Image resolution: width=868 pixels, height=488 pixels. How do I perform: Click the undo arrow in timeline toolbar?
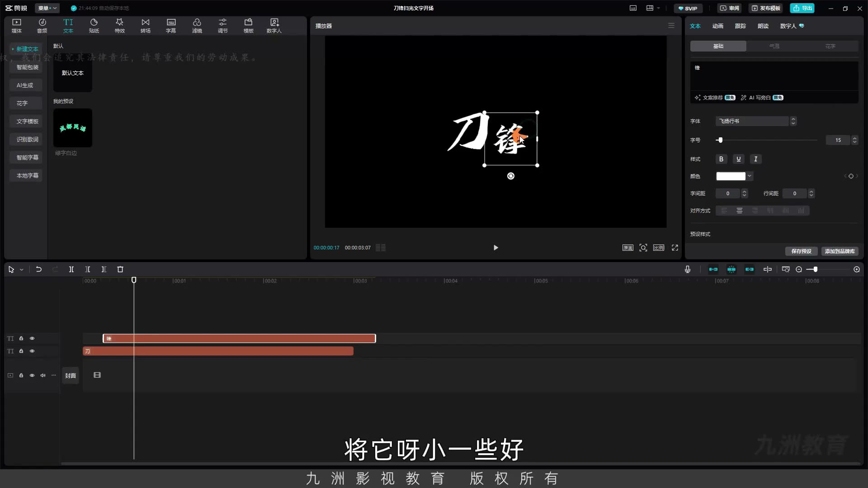click(39, 269)
